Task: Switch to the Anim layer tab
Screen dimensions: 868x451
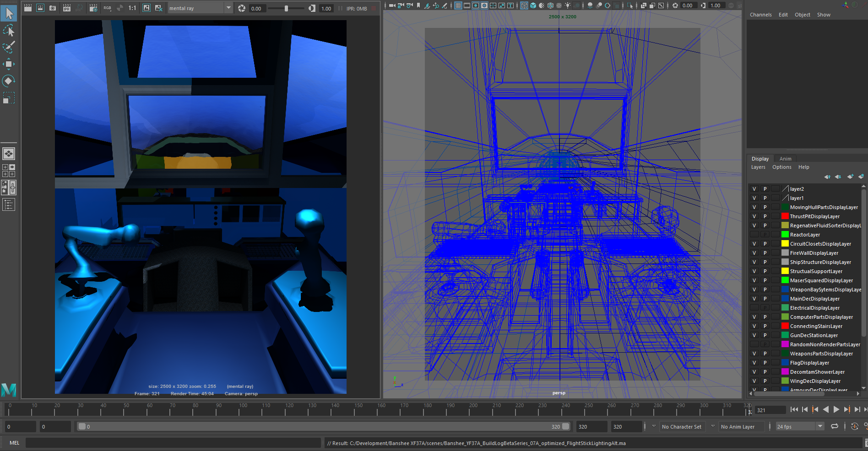Action: tap(785, 159)
